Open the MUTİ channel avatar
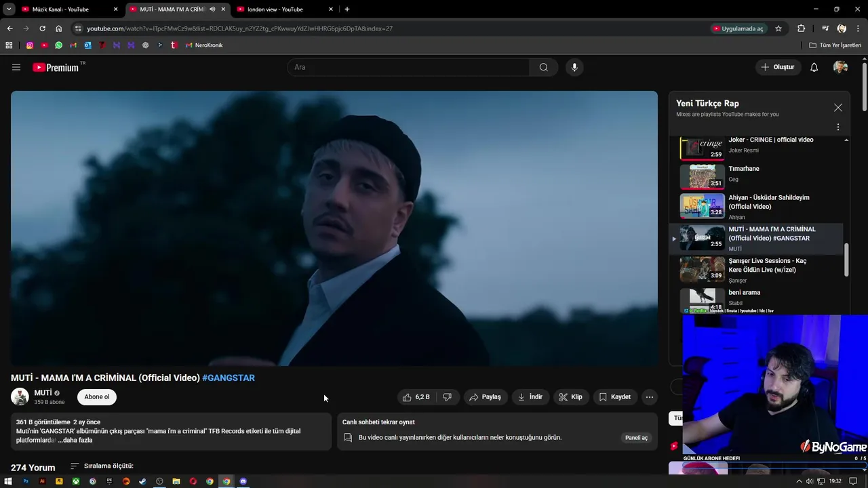This screenshot has height=488, width=868. pos(20,397)
